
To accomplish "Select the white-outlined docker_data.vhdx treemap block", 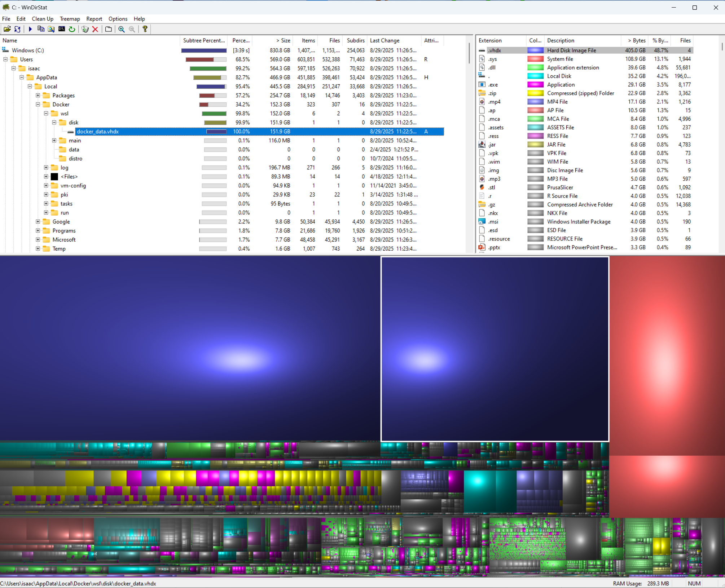I will 495,349.
